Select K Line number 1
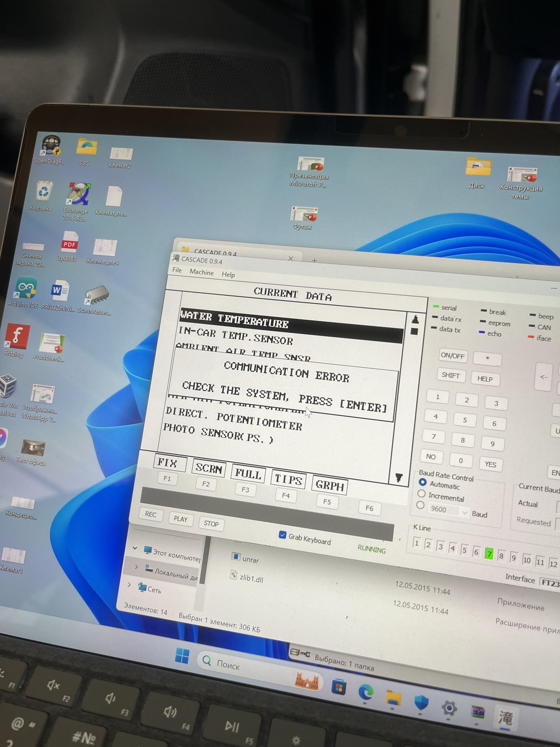 click(416, 543)
